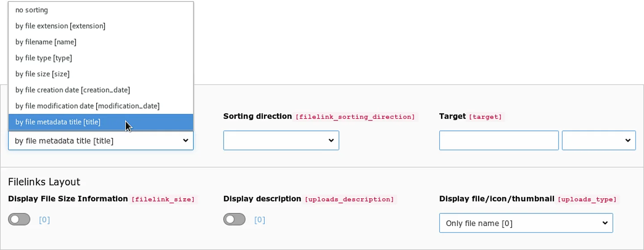The image size is (644, 250).
Task: Select "by file creation date" option
Action: coord(72,90)
